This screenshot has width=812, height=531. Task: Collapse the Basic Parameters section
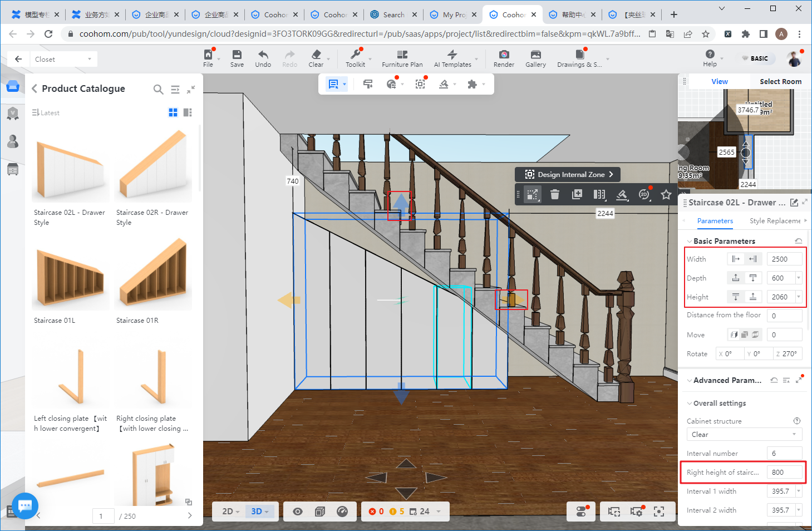(x=690, y=241)
